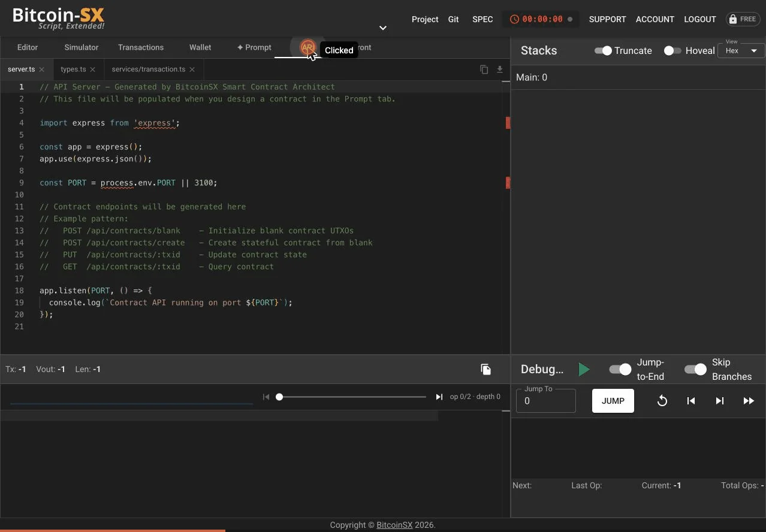Click the JUMP button
The width and height of the screenshot is (766, 532).
tap(613, 401)
